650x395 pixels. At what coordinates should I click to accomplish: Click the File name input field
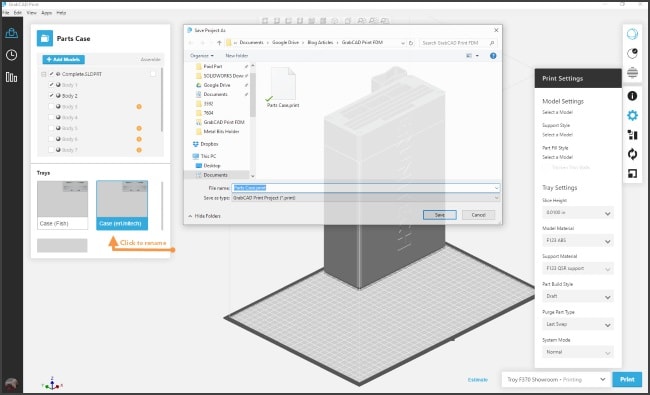(x=365, y=188)
